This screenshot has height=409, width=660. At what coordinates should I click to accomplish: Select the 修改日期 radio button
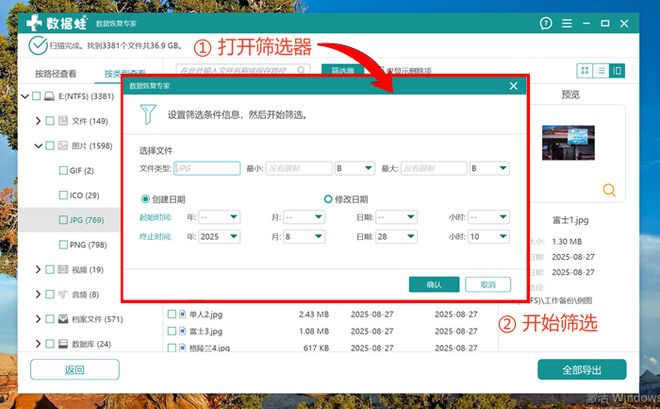click(x=328, y=199)
